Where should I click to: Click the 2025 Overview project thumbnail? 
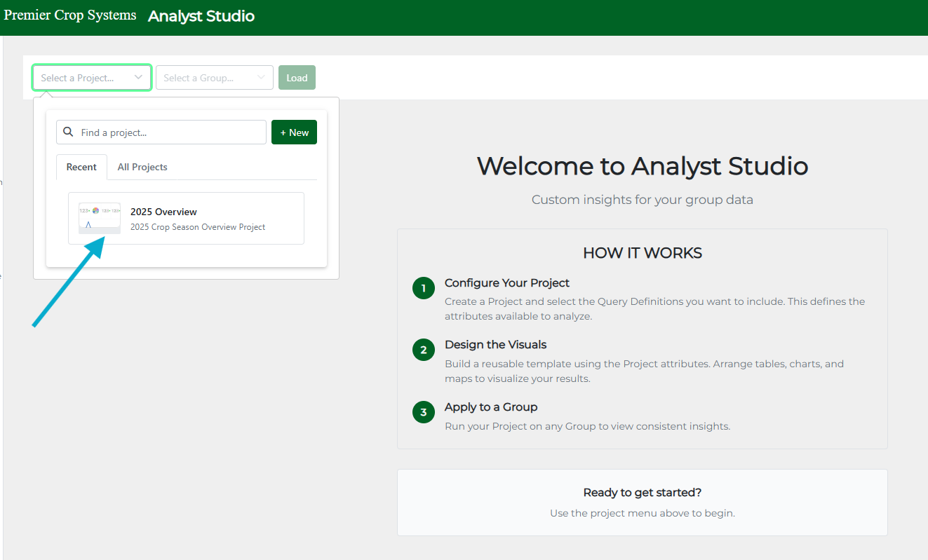click(99, 218)
